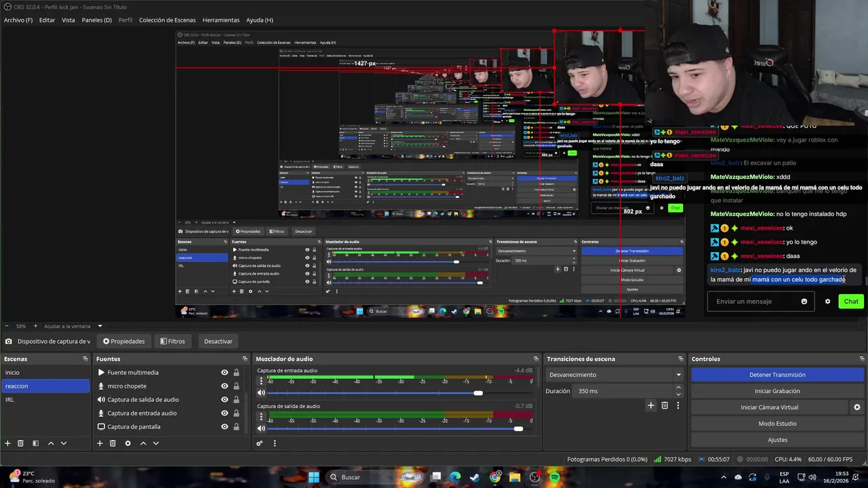Move the source down in the Fuentes list
Image resolution: width=868 pixels, height=488 pixels.
(156, 443)
